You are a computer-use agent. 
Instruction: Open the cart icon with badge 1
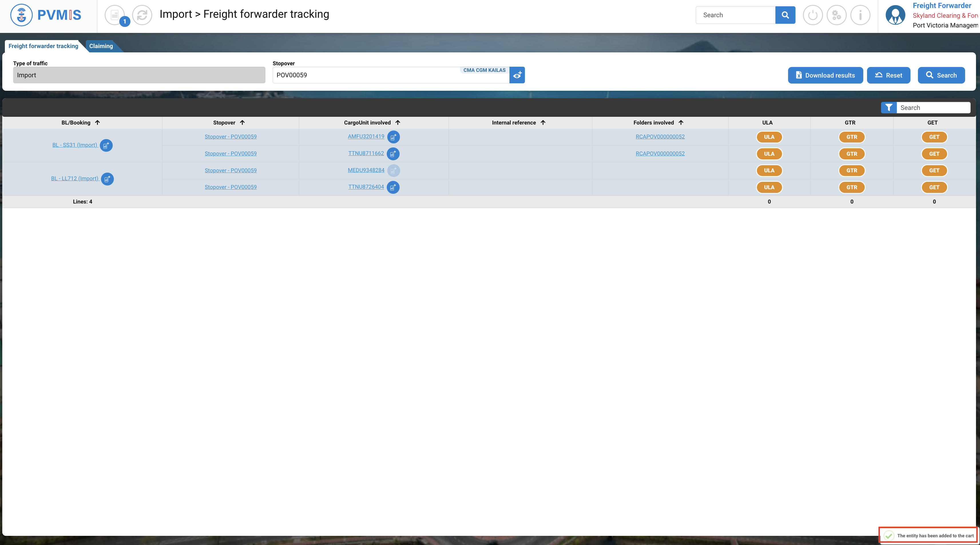[x=115, y=15]
